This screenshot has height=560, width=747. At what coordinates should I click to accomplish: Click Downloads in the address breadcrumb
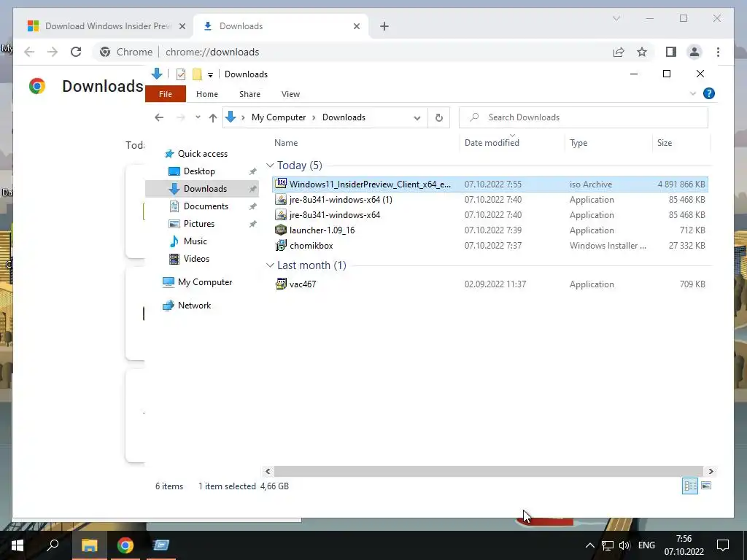344,117
